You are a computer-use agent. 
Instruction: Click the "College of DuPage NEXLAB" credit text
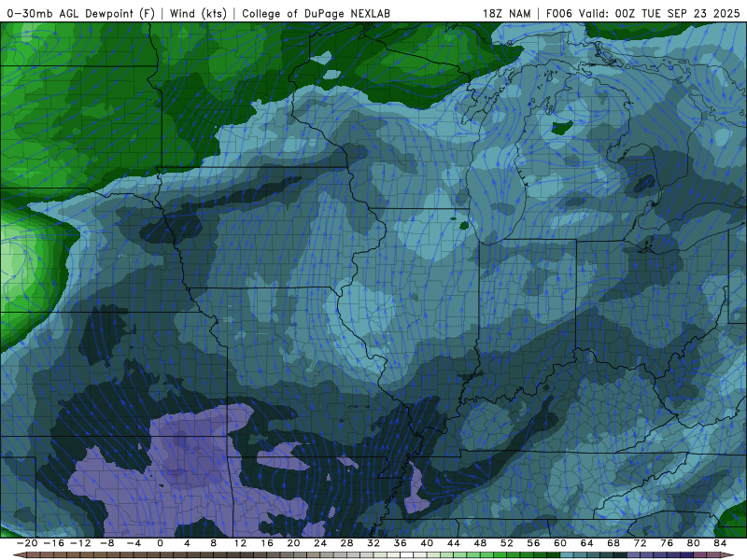316,13
